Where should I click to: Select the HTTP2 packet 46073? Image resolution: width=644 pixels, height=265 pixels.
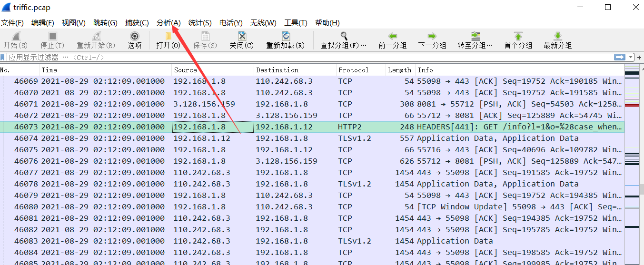tap(312, 127)
